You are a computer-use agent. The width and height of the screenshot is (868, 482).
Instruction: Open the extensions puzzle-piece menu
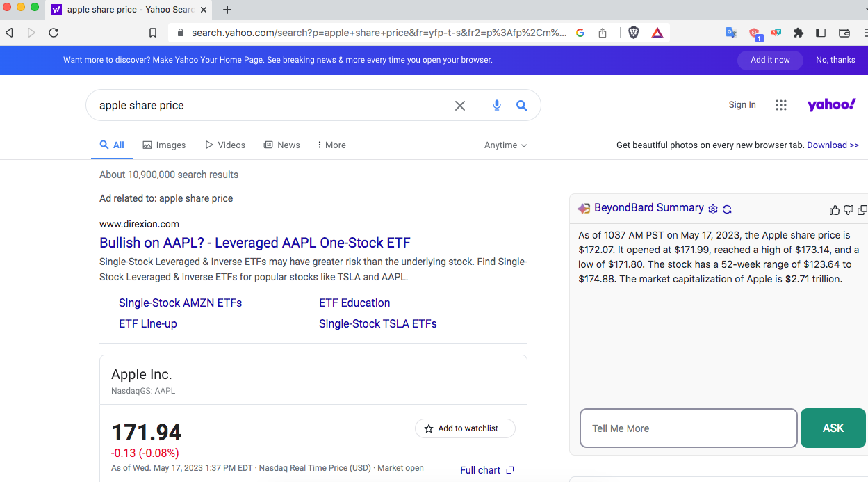tap(799, 33)
